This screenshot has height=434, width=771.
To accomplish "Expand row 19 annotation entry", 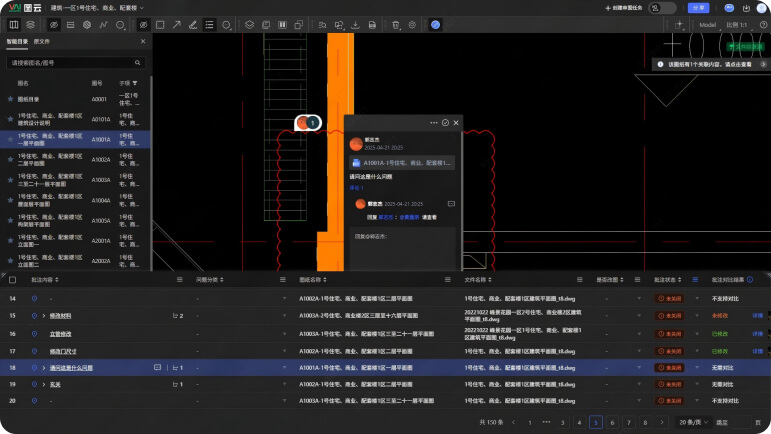I will [44, 383].
